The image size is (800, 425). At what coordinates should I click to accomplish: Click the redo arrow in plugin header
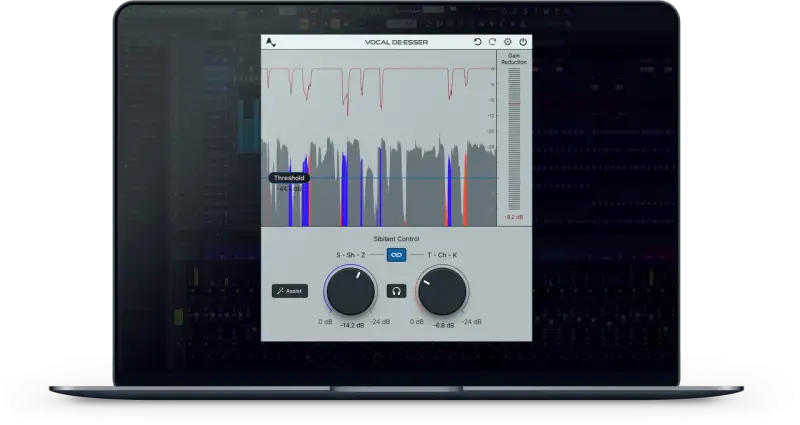click(492, 42)
